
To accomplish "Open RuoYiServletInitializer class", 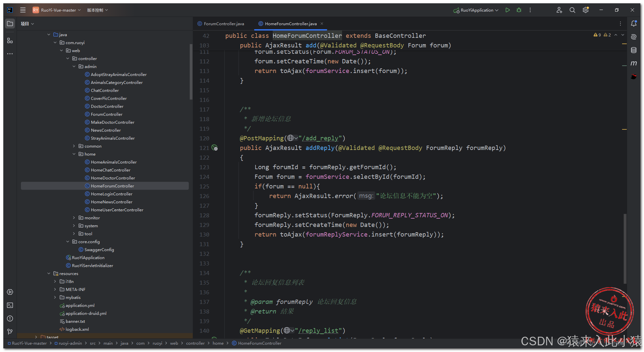I will point(93,265).
